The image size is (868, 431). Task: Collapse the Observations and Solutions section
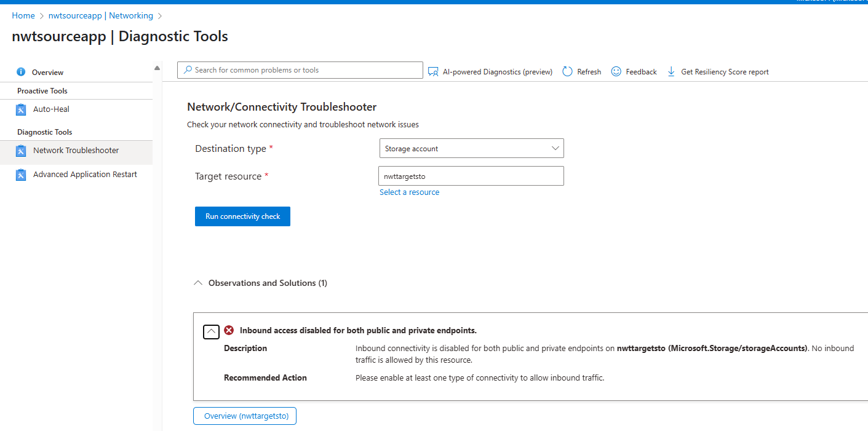(x=198, y=282)
